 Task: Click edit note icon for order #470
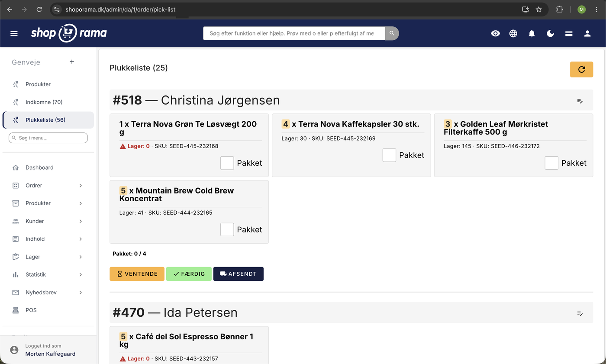pyautogui.click(x=580, y=313)
